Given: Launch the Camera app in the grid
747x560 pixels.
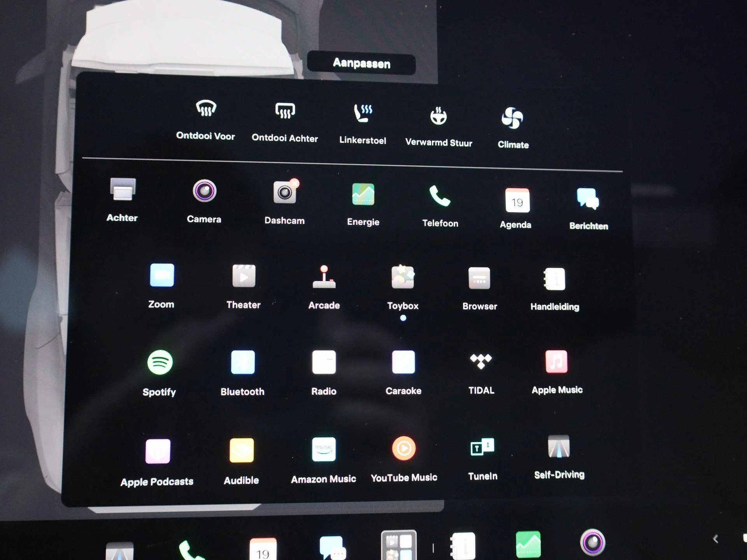Looking at the screenshot, I should coord(204,201).
